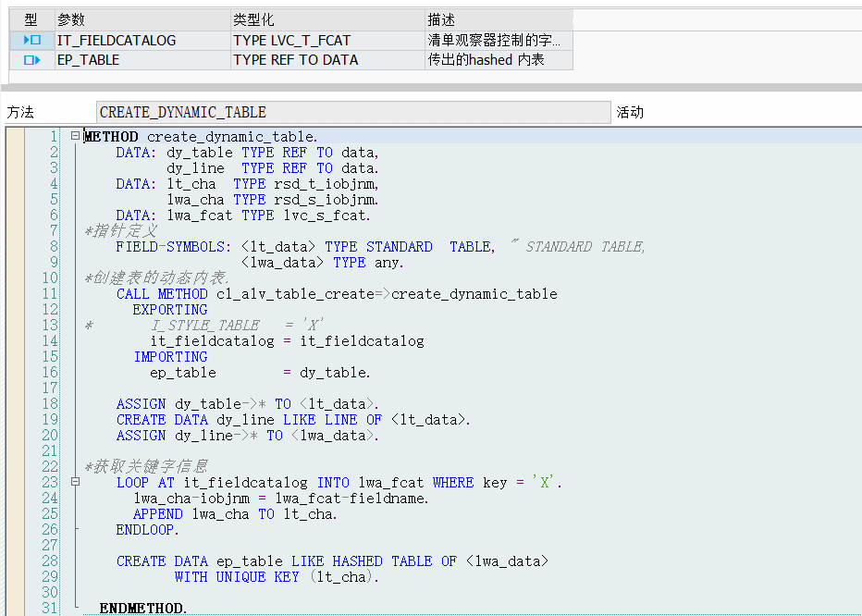Click line number 23 in the gutter
This screenshot has width=862, height=616.
click(x=50, y=483)
